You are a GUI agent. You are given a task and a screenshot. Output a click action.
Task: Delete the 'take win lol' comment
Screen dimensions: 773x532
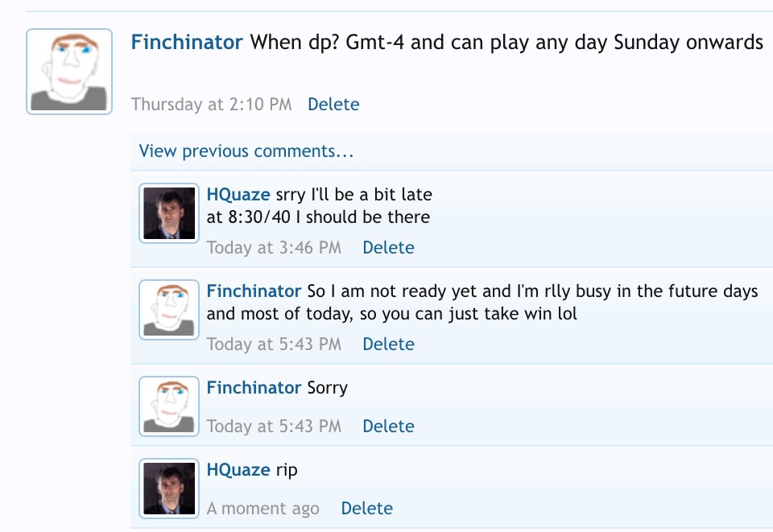[x=388, y=344]
